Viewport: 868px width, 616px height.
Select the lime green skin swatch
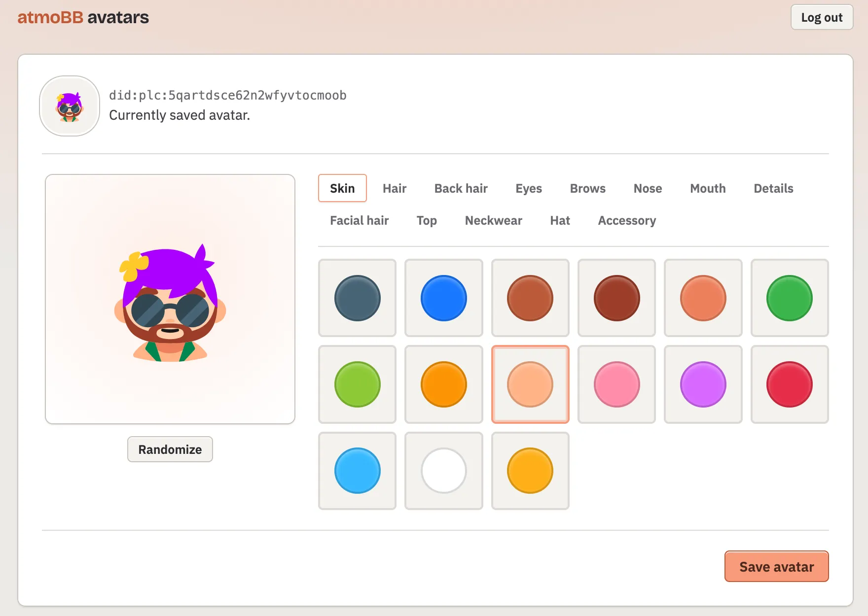point(357,384)
